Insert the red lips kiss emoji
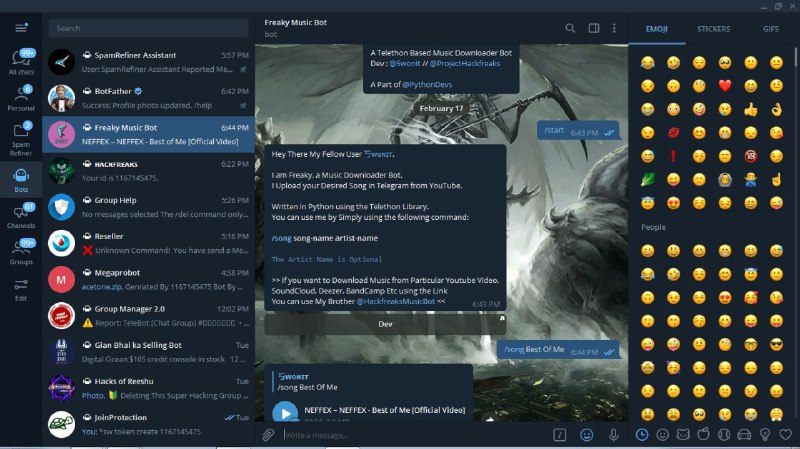The image size is (800, 449). click(x=673, y=133)
